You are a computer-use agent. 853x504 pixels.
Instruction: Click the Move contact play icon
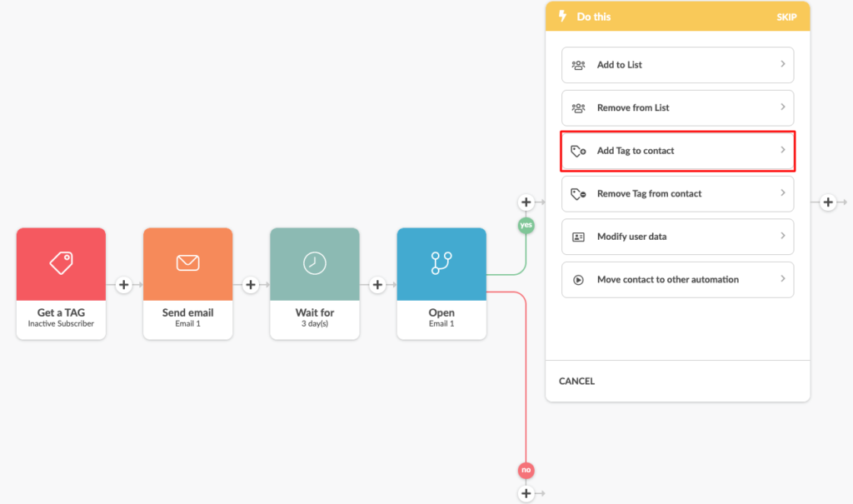578,280
